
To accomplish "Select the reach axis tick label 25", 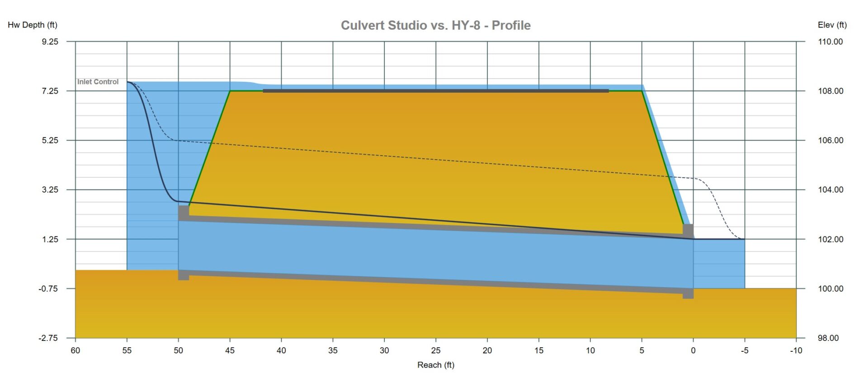I will pos(436,350).
